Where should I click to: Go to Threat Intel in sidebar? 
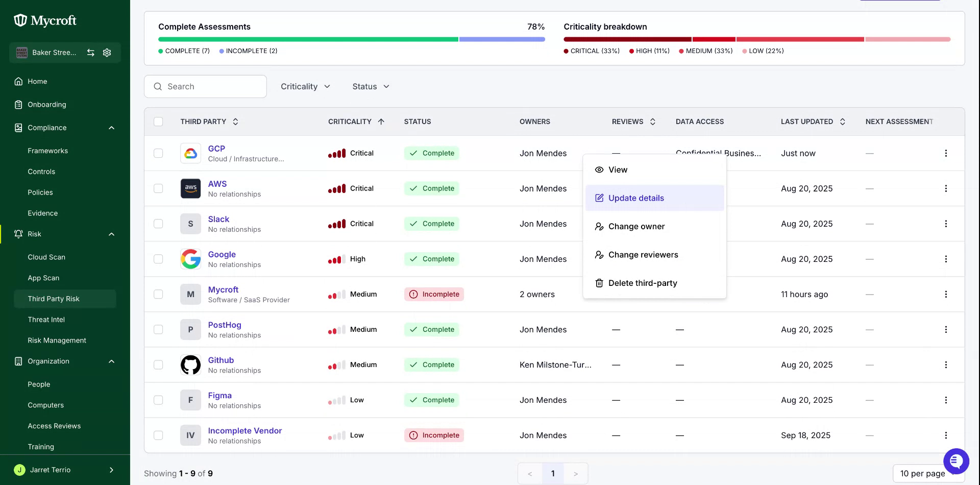(x=46, y=320)
